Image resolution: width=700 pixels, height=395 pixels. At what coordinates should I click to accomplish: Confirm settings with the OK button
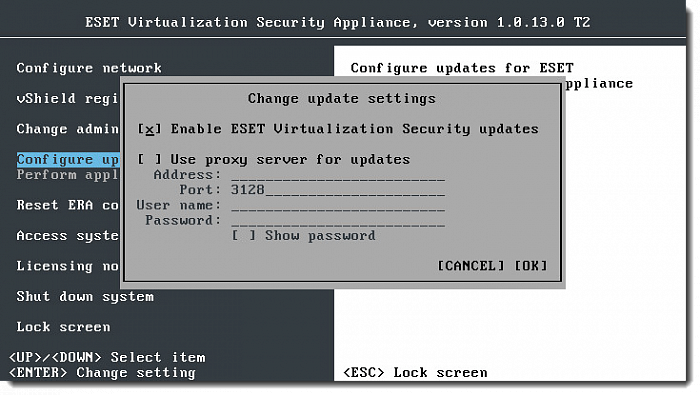[531, 266]
